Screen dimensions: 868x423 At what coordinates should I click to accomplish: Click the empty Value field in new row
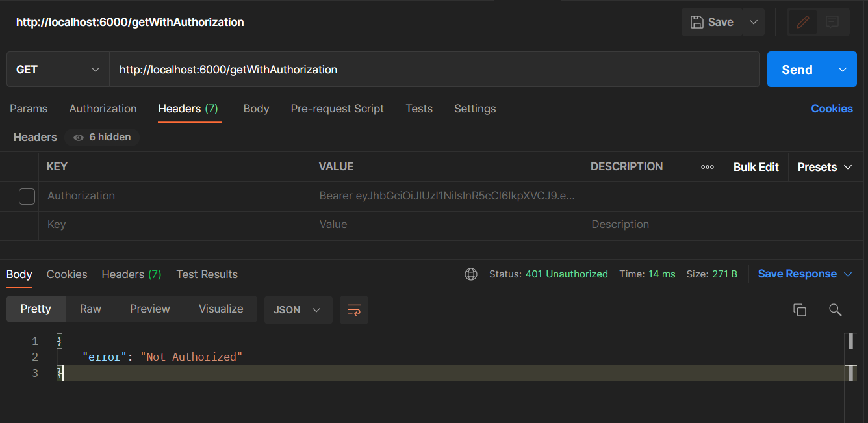click(447, 225)
